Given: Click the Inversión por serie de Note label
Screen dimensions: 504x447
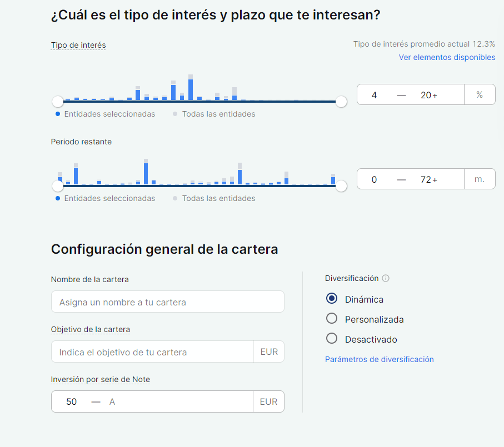Looking at the screenshot, I should (100, 379).
